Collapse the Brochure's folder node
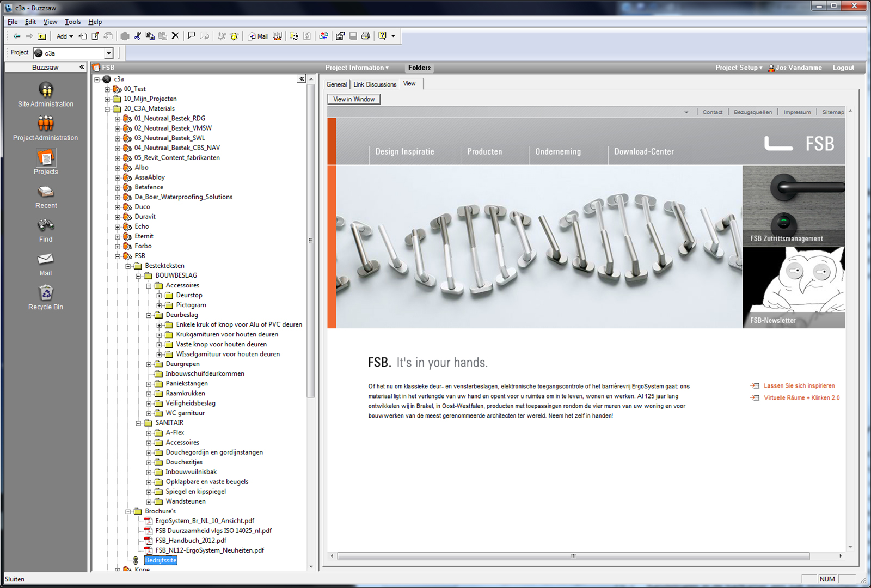 (x=128, y=511)
